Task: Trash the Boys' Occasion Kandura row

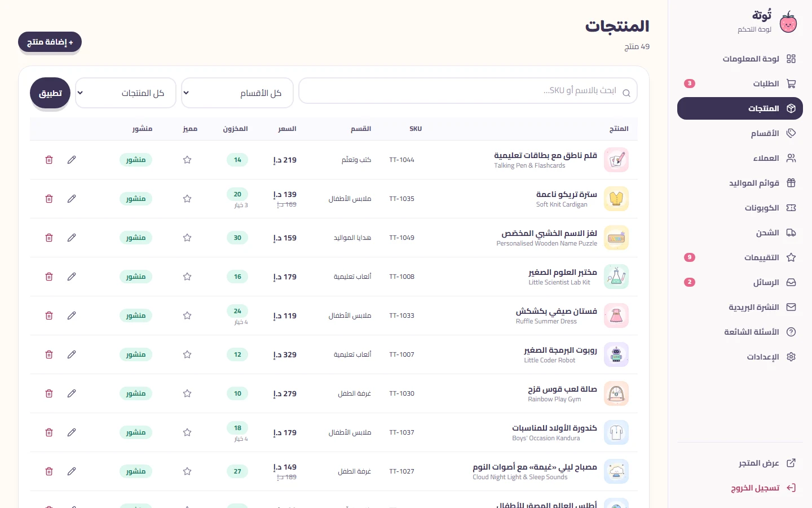Action: (x=49, y=432)
